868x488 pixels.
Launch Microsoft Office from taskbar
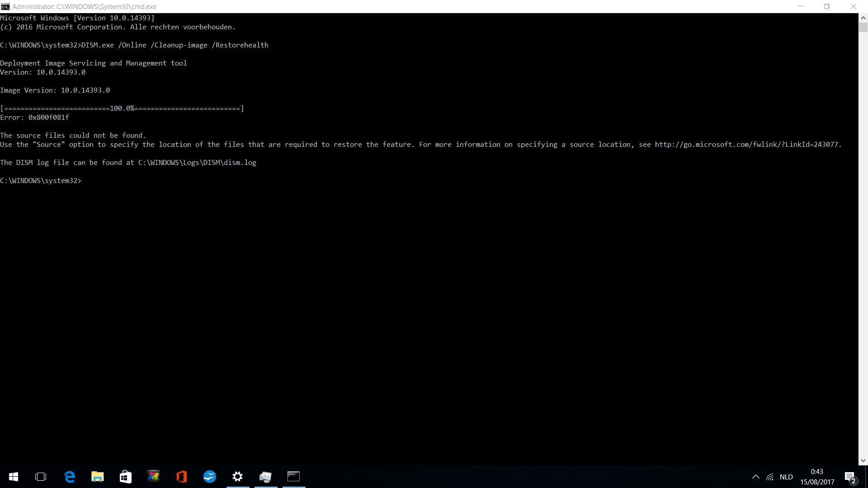pyautogui.click(x=182, y=477)
